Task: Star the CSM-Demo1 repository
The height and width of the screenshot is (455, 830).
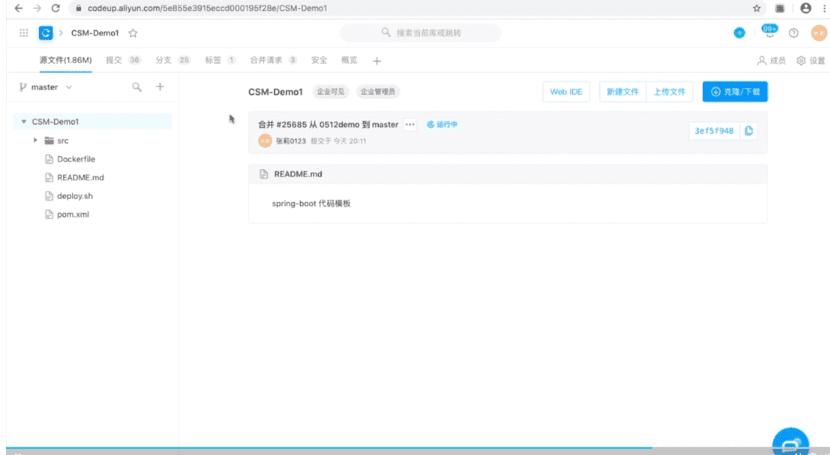Action: point(133,33)
